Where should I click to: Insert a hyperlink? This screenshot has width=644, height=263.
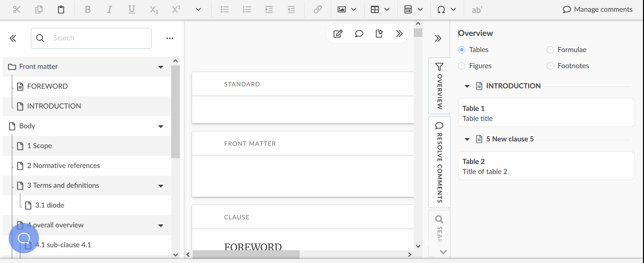tap(318, 9)
